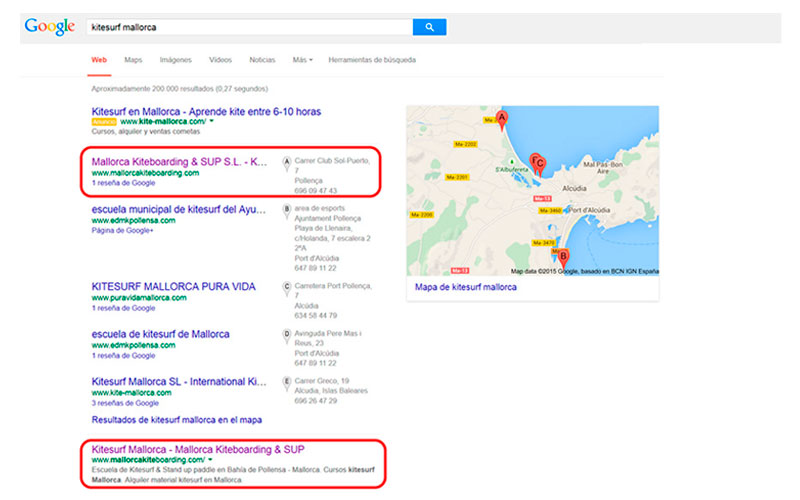Click 3 reseñas de Google link

(x=125, y=403)
